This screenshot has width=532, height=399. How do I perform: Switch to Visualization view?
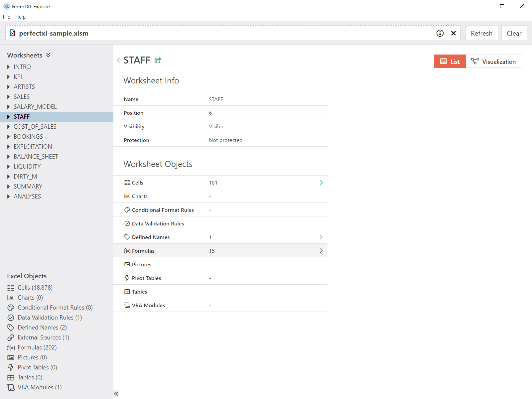click(494, 62)
